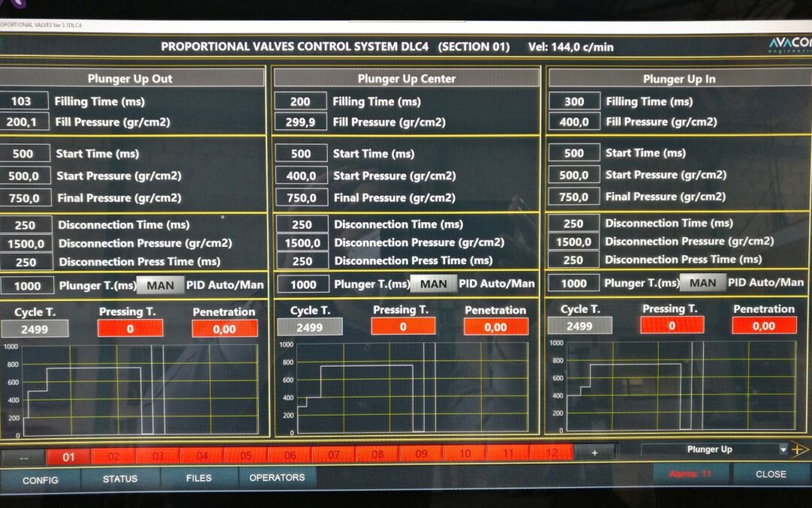Click the Plunger Up Center pressure graph
The width and height of the screenshot is (812, 508).
pos(413,388)
